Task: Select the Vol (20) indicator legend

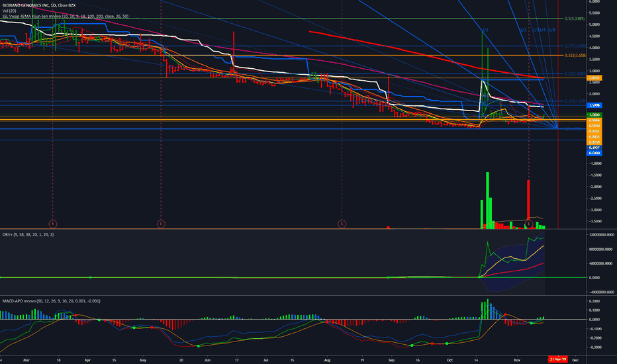Action: click(9, 11)
